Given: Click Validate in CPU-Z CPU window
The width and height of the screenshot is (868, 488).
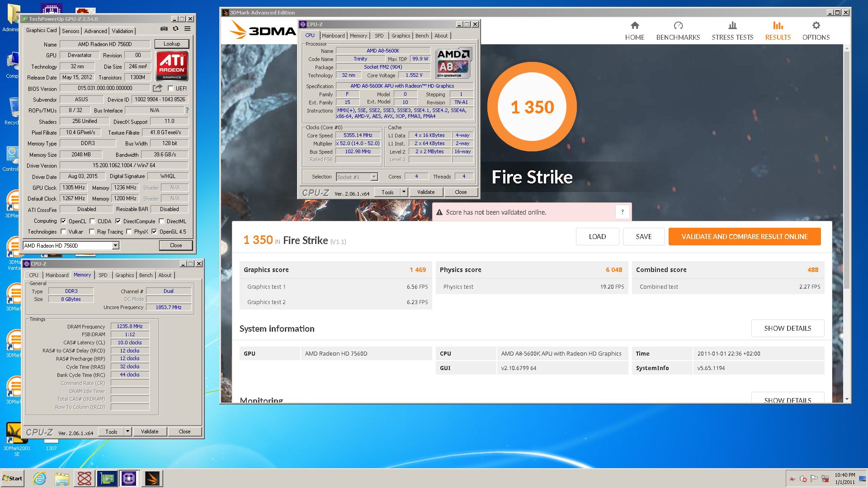Looking at the screenshot, I should pos(426,192).
